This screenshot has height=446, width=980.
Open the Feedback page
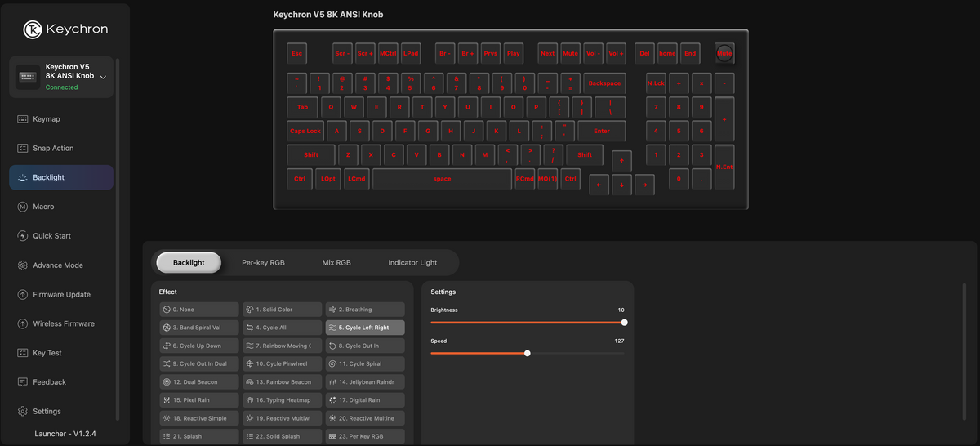(x=61, y=382)
